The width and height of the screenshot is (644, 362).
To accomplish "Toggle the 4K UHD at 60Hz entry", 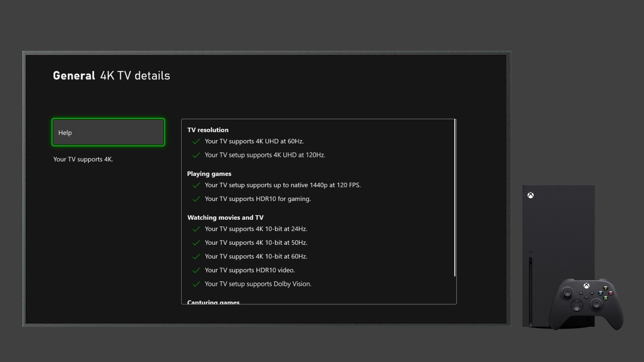I will [254, 141].
